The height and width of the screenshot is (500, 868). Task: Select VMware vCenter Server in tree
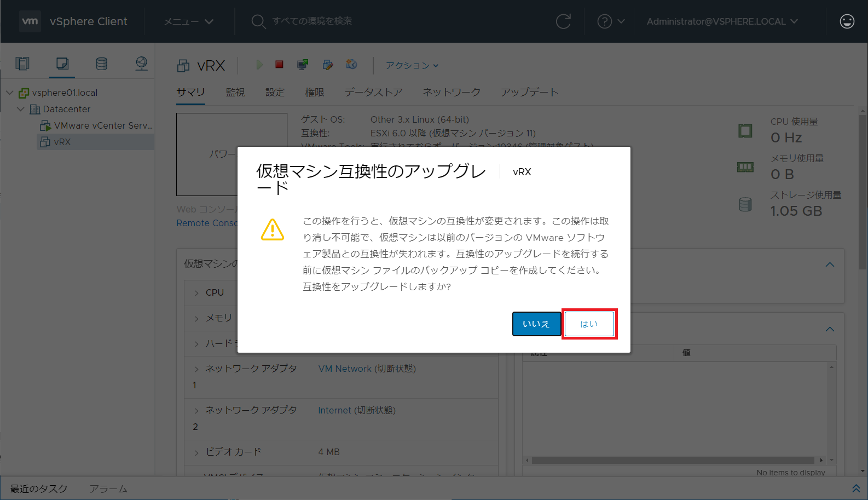[103, 125]
